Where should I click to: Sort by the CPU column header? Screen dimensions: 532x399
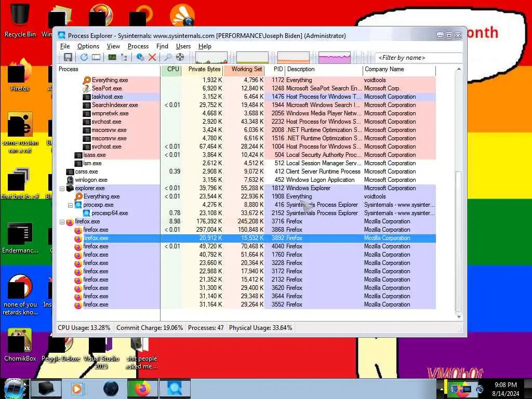point(171,69)
